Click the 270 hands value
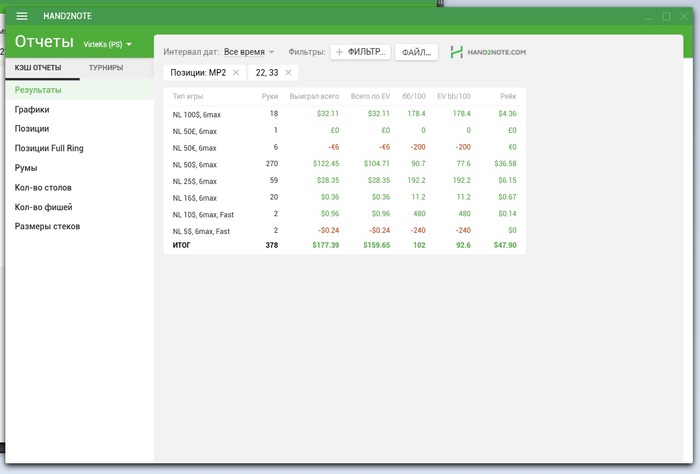 (272, 163)
